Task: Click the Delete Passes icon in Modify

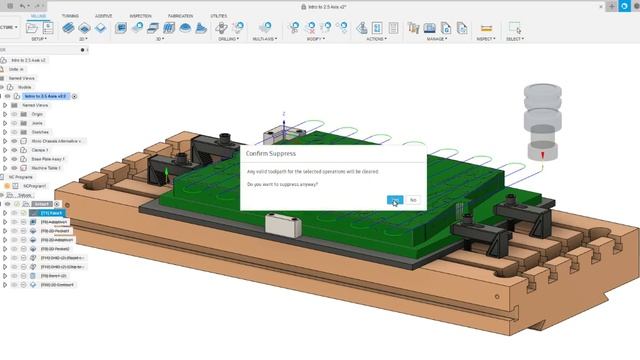Action: coord(311,28)
